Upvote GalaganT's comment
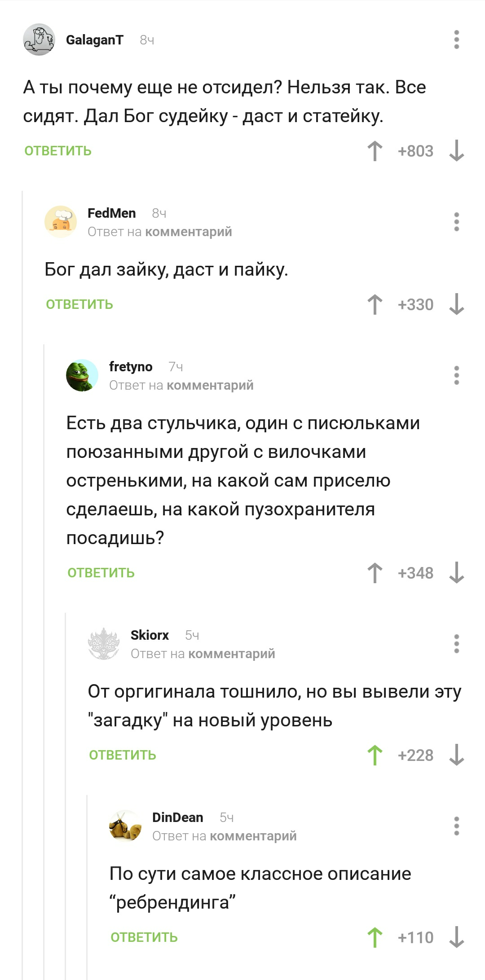The width and height of the screenshot is (485, 980). pos(375,151)
